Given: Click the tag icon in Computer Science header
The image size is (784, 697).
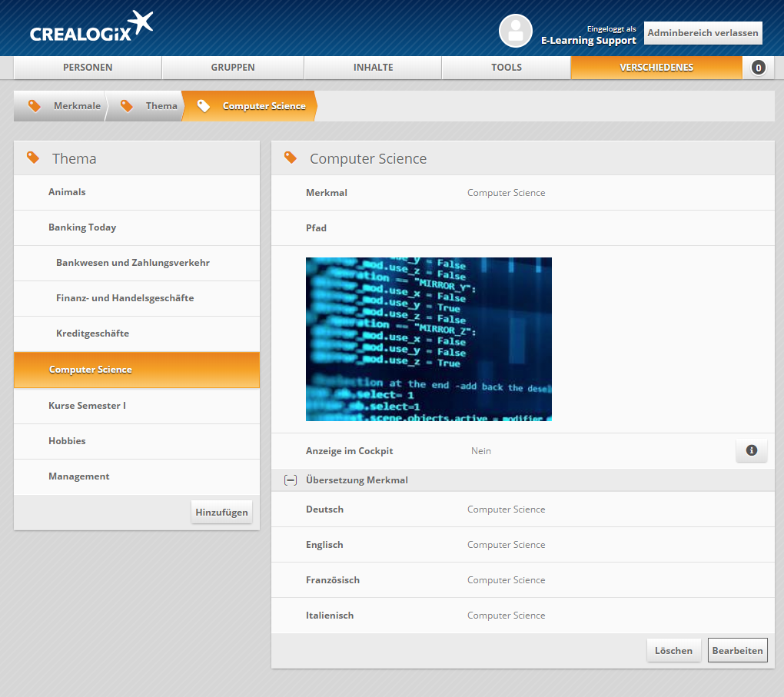Looking at the screenshot, I should [291, 158].
